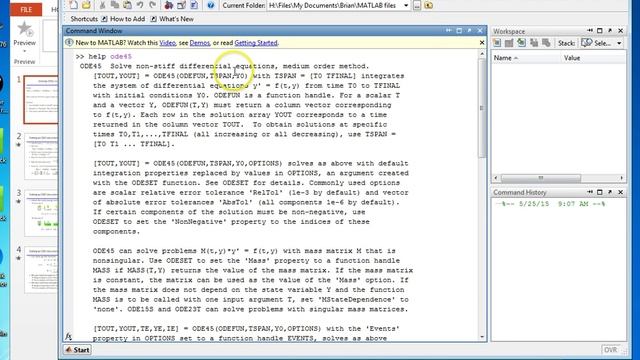Open the Demos link in info bar
Image resolution: width=640 pixels, height=360 pixels.
point(200,43)
